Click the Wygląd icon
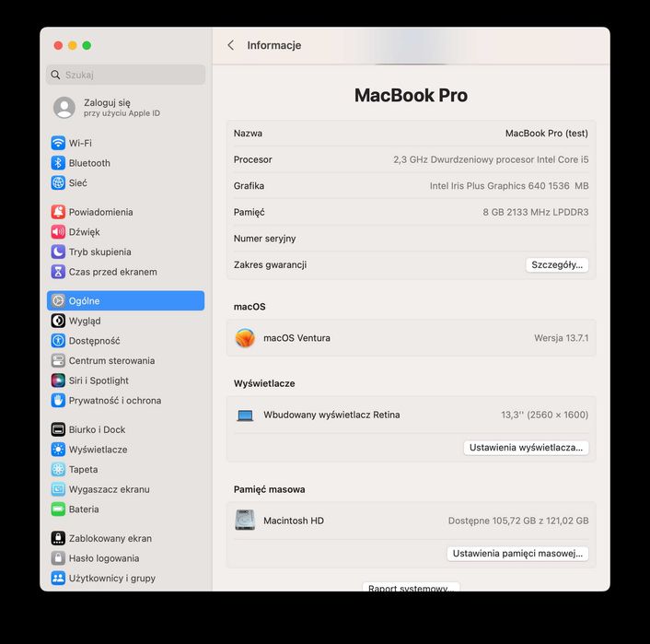The image size is (650, 644). [58, 321]
